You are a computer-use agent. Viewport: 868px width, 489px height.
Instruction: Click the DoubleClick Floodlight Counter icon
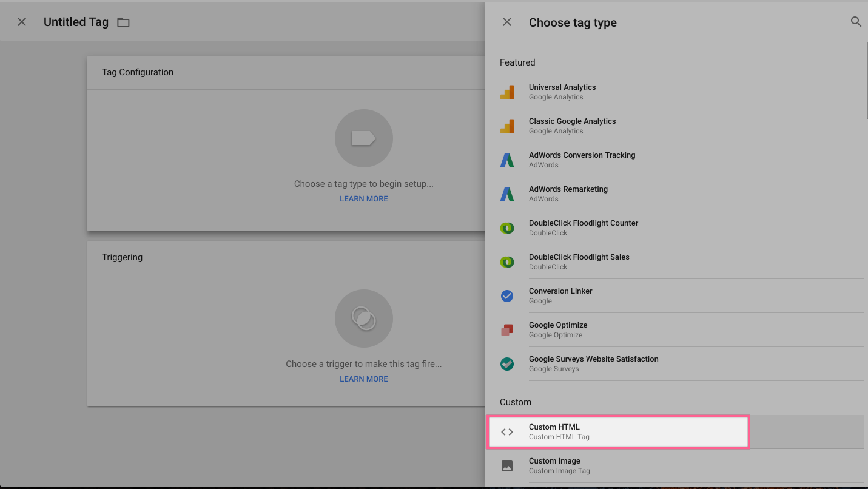pos(507,228)
